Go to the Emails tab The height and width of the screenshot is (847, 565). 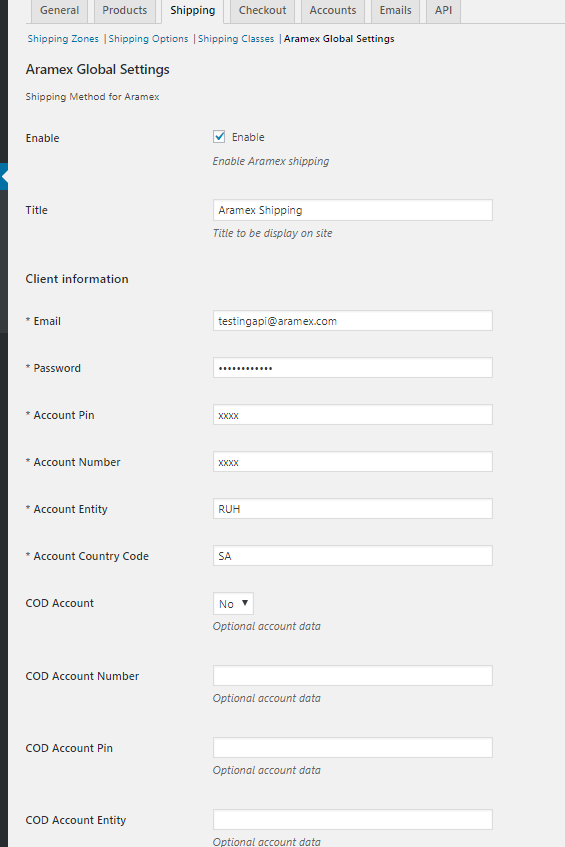point(395,11)
